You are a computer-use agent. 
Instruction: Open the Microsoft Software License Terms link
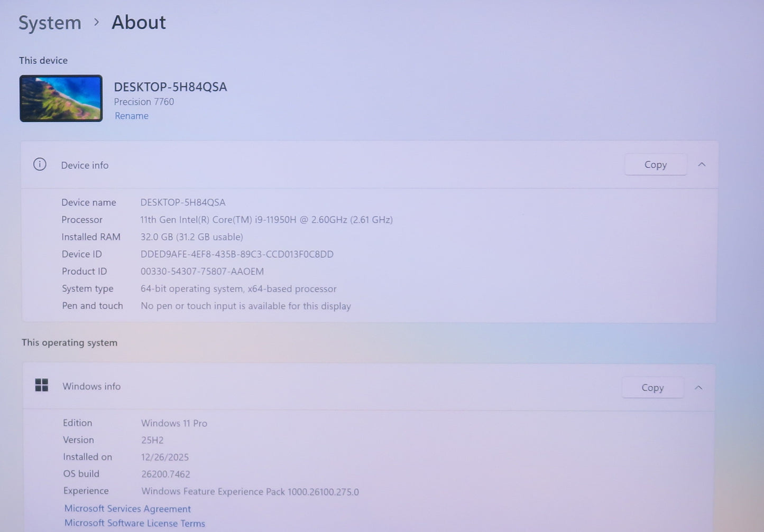coord(134,523)
